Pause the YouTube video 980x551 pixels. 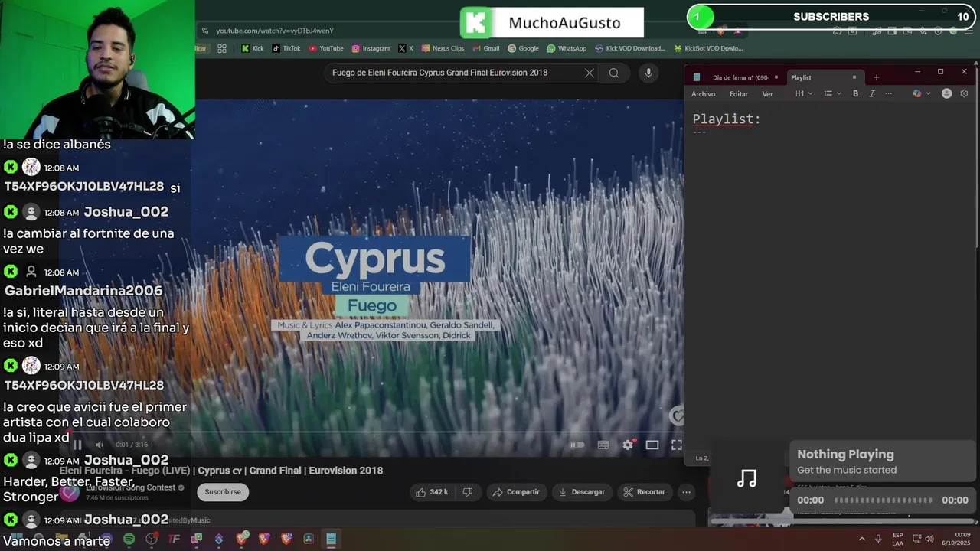[77, 445]
